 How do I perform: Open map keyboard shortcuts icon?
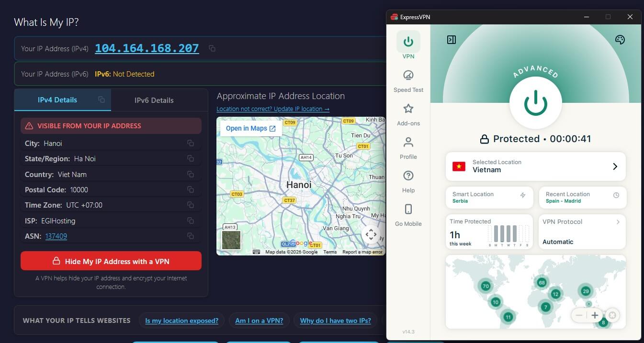pyautogui.click(x=257, y=252)
